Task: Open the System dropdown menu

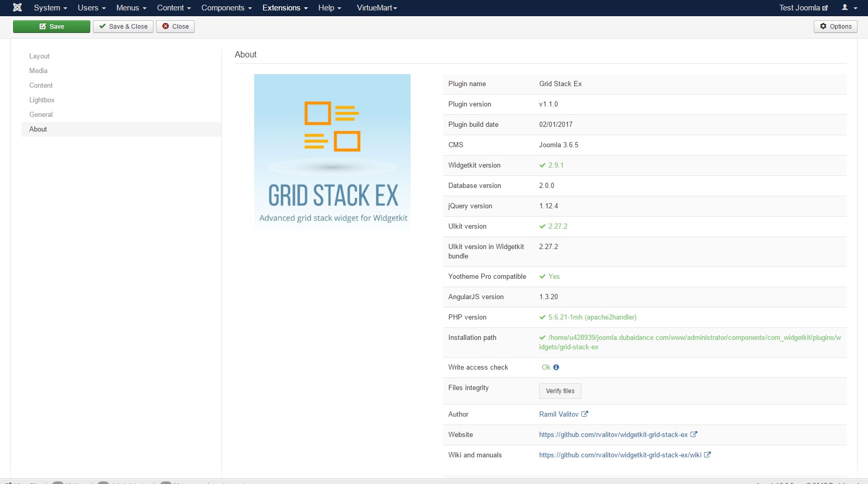Action: [51, 8]
